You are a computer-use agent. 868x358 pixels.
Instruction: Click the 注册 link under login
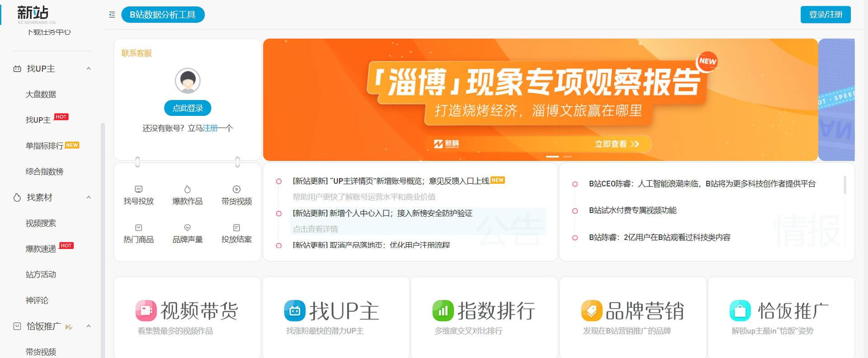click(210, 129)
